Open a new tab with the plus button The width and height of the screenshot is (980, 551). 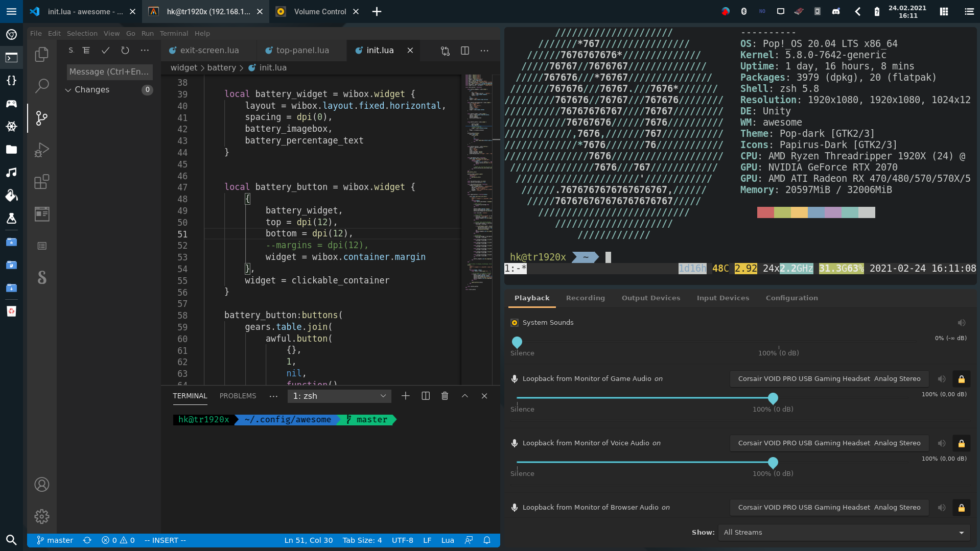pos(377,11)
